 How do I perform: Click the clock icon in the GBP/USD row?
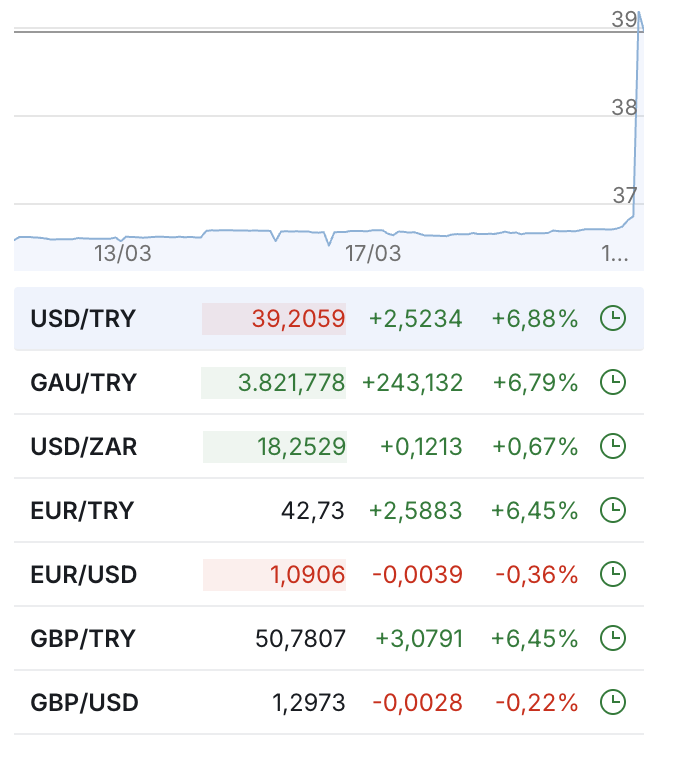[613, 703]
